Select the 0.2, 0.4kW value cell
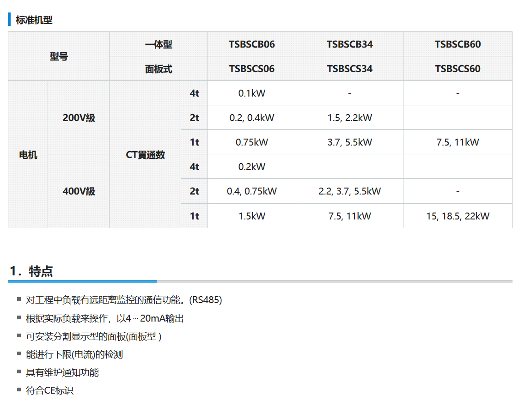Screen dimensions: 519x420 tap(252, 117)
